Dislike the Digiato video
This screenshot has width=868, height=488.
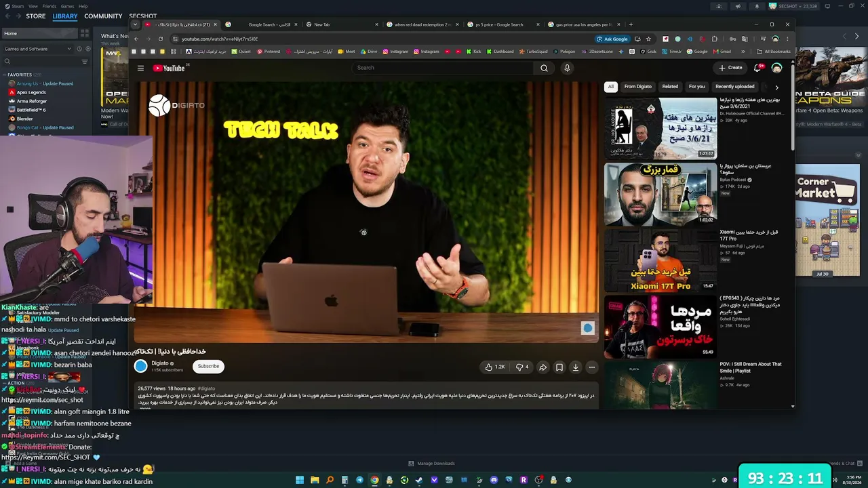click(521, 367)
